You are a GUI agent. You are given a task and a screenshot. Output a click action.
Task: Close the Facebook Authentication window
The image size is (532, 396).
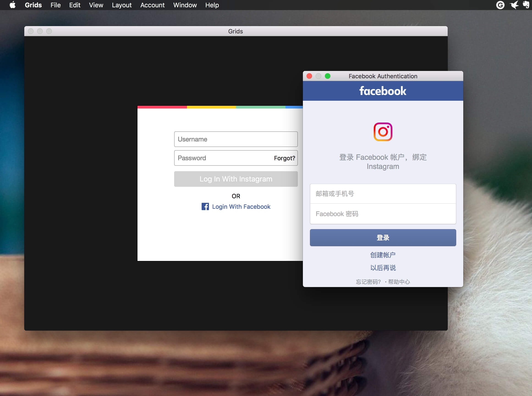[309, 76]
